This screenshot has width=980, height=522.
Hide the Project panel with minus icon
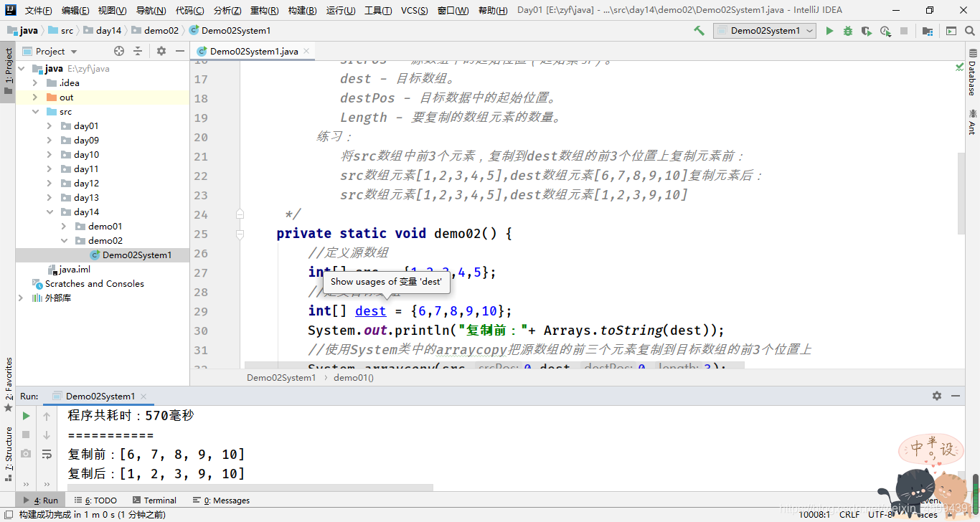click(179, 51)
